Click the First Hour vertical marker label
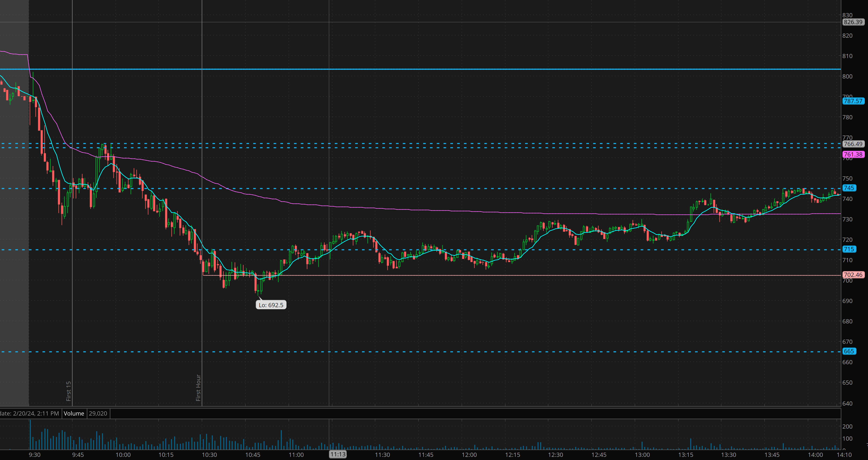The image size is (868, 460). [198, 388]
